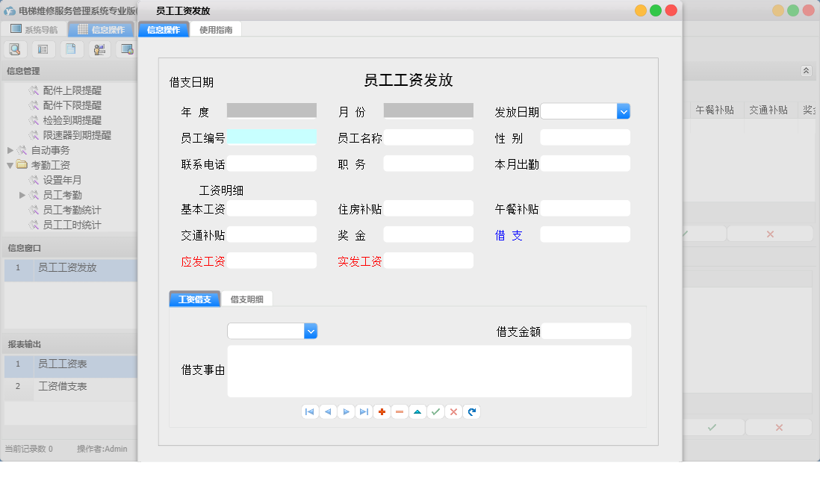
Task: Expand the 自动事务 tree node
Action: pyautogui.click(x=10, y=149)
